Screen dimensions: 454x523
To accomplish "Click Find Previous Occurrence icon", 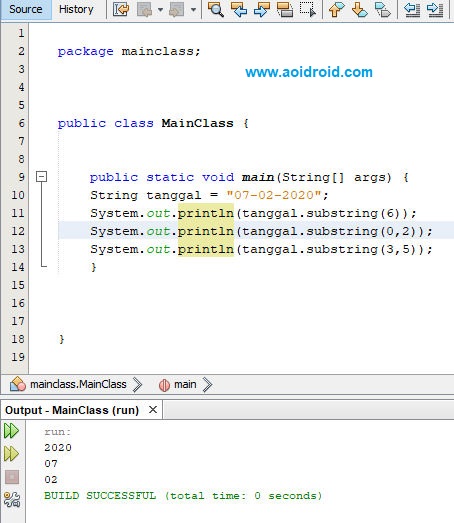I will [x=239, y=9].
